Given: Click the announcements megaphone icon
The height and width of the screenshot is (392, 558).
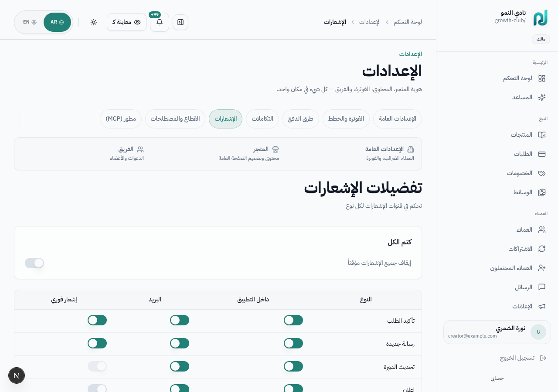Looking at the screenshot, I should click(x=542, y=307).
